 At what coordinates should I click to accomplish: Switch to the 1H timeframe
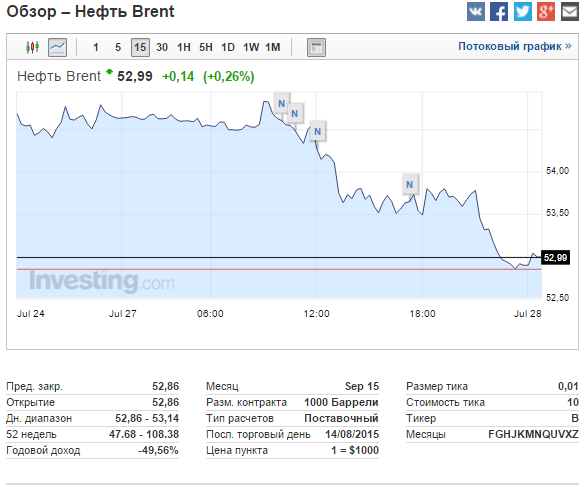(184, 47)
